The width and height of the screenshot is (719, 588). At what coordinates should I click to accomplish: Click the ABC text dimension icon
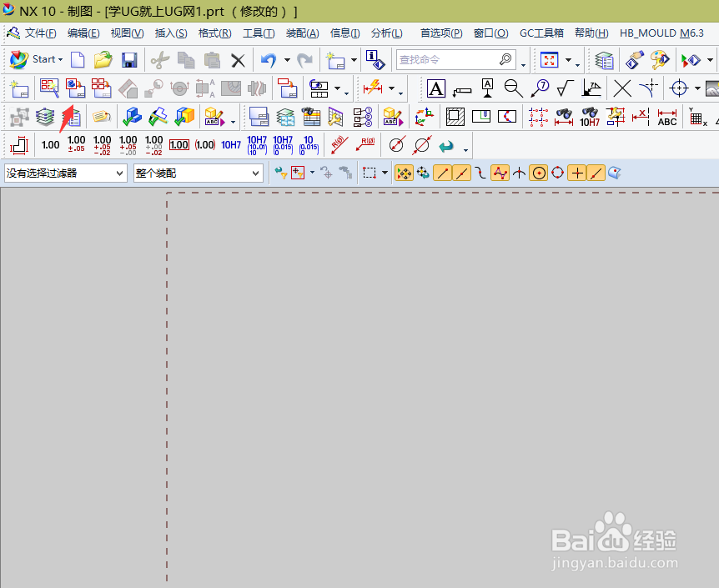pyautogui.click(x=667, y=118)
